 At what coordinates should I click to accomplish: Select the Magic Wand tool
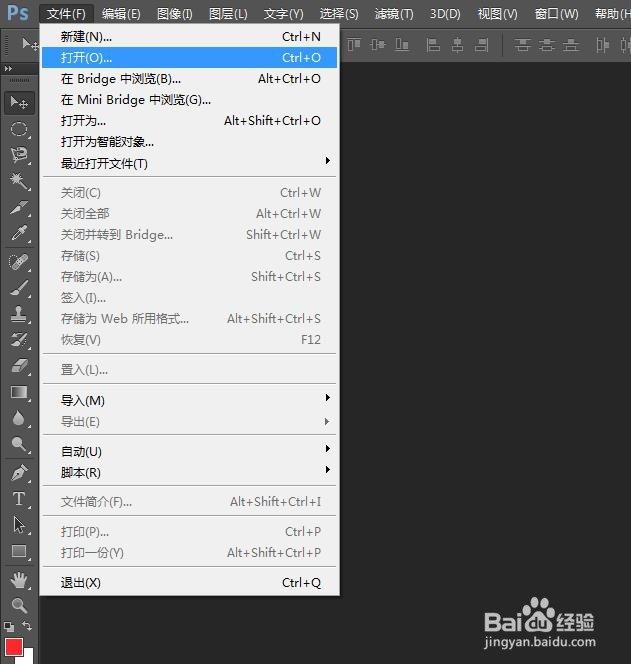[19, 181]
